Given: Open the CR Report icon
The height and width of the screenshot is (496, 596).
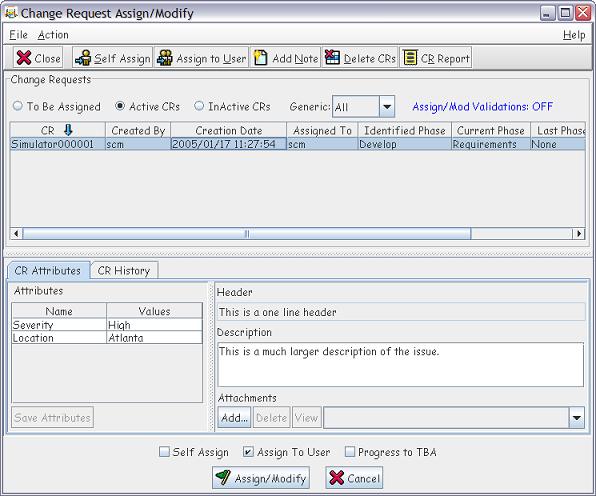Looking at the screenshot, I should click(x=411, y=58).
